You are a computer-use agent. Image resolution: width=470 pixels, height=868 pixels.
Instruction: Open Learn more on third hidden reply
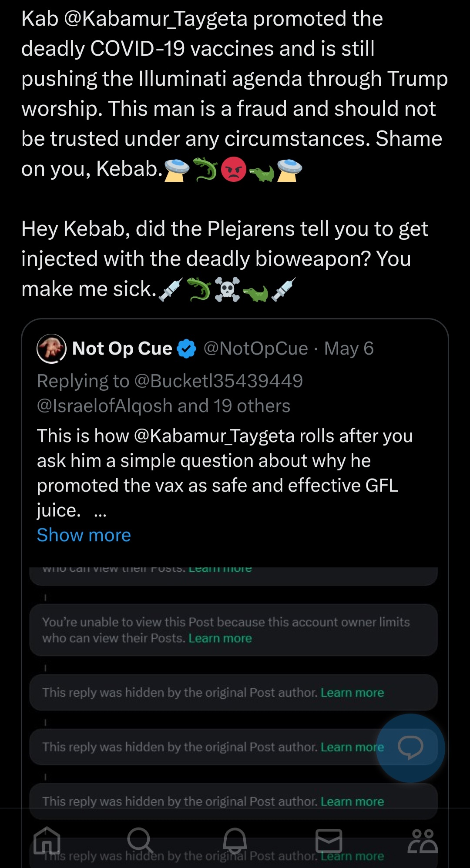[x=352, y=801]
